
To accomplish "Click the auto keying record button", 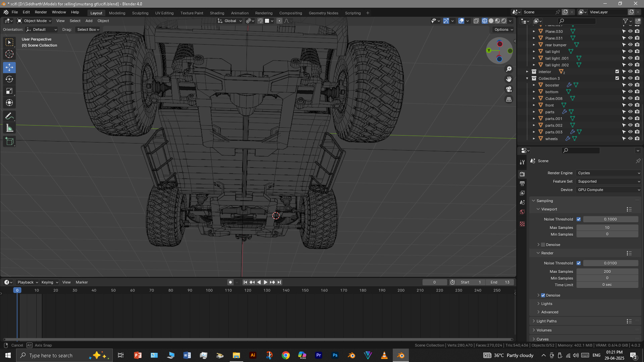I will tap(230, 282).
